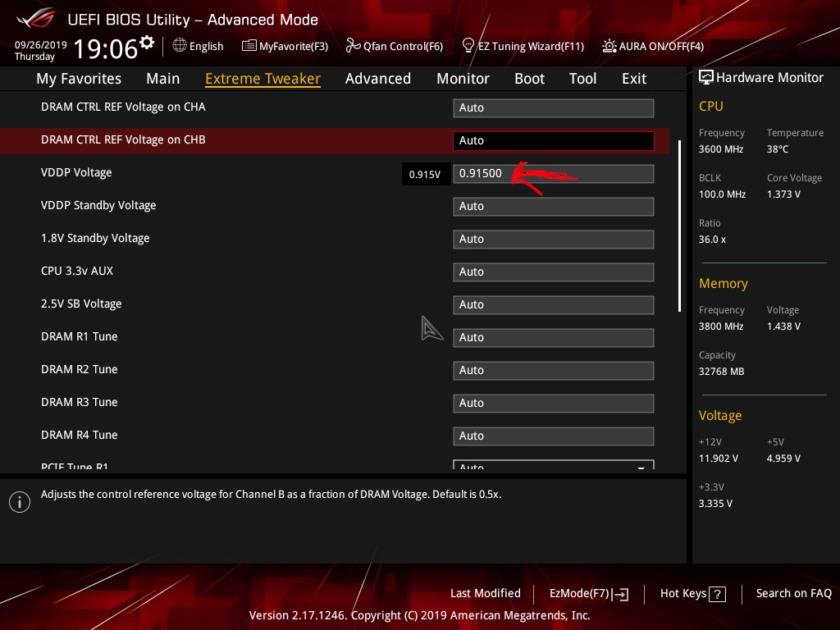Click the 2.5V SB Voltage Auto field
The height and width of the screenshot is (630, 840).
click(554, 305)
